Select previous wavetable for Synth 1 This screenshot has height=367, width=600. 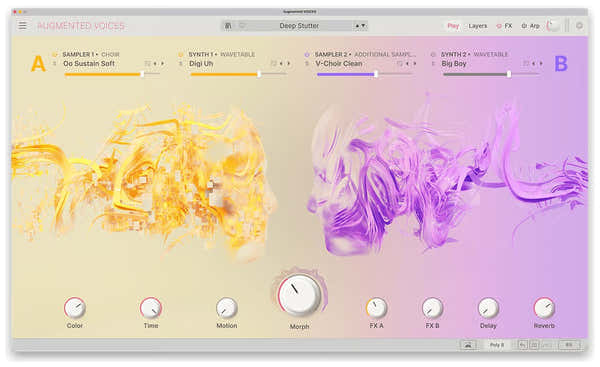282,64
